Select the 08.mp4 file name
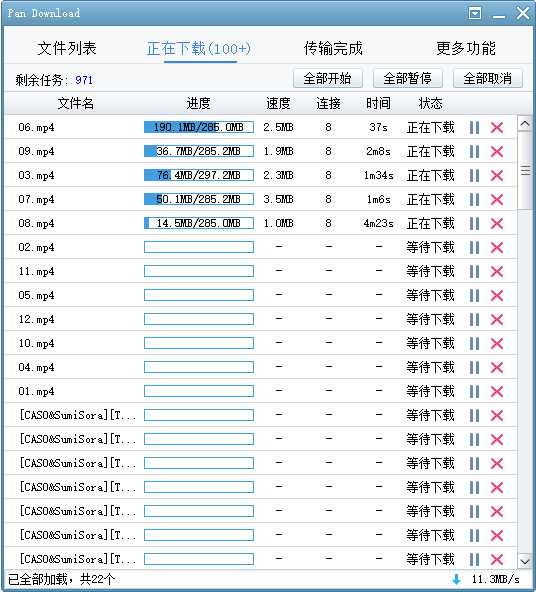This screenshot has width=536, height=592. tap(36, 224)
